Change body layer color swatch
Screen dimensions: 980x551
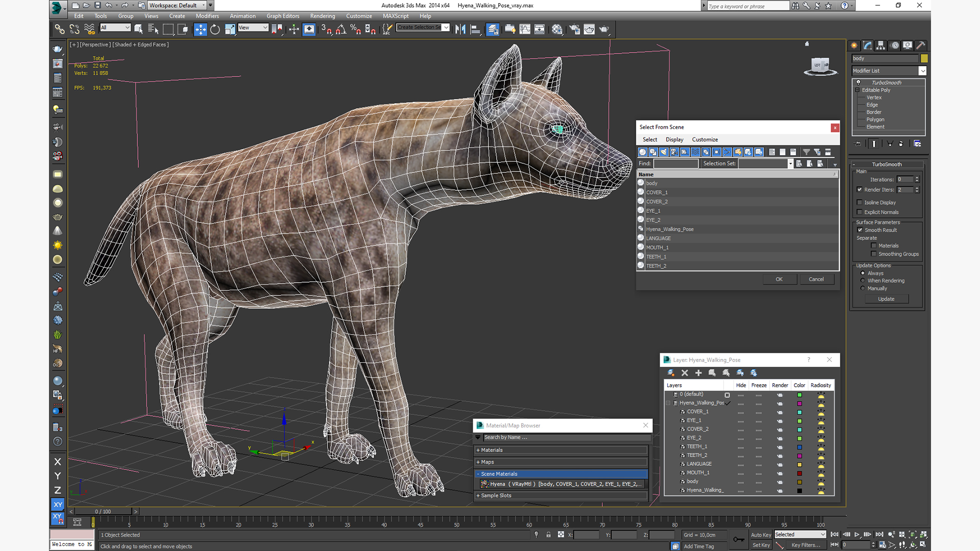click(x=799, y=482)
